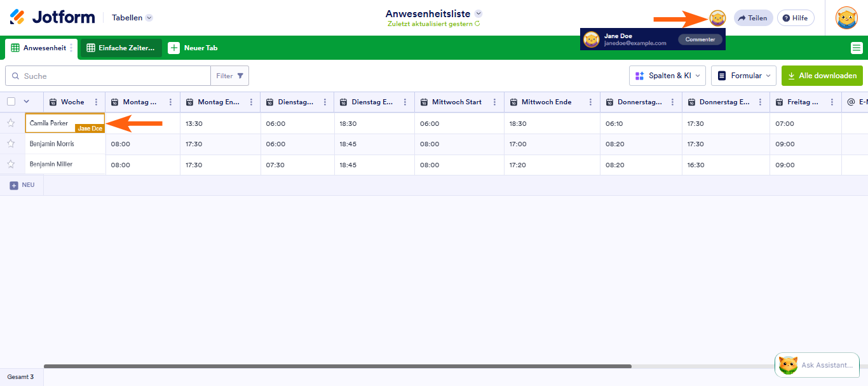Viewport: 868px width, 386px height.
Task: Tick the select all rows checkbox
Action: point(11,102)
